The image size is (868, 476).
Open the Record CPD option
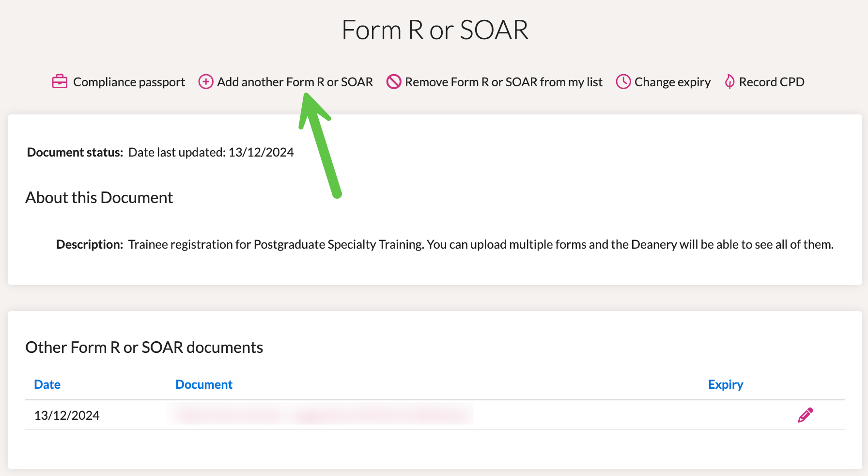[x=772, y=82]
